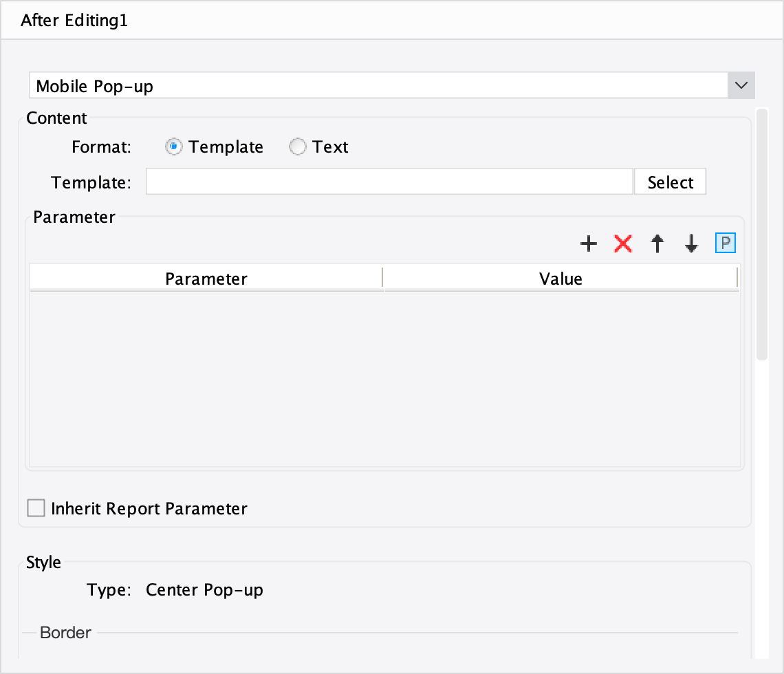Choose the Text format radio button
Screen dimensions: 784x674
[x=298, y=146]
